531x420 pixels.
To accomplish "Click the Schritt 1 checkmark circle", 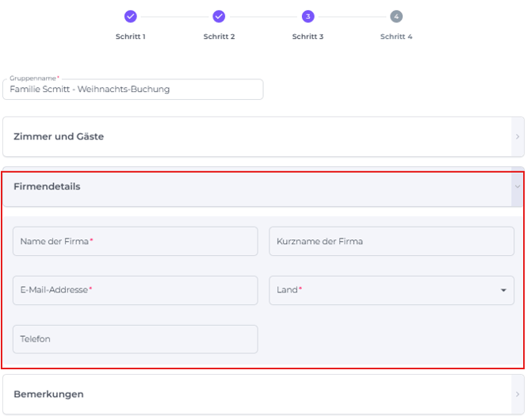I will point(131,16).
